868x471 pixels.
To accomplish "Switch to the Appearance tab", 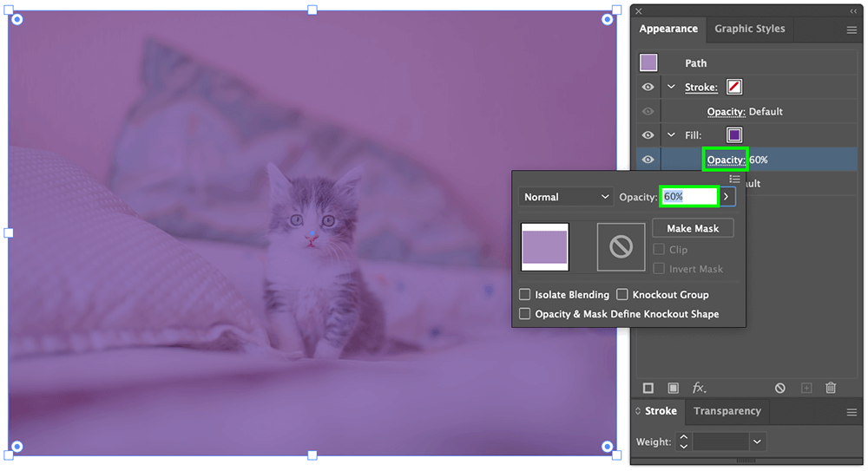I will 668,29.
